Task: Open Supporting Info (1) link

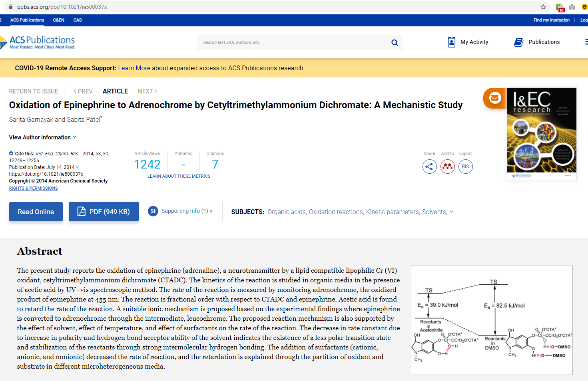Action: point(187,211)
